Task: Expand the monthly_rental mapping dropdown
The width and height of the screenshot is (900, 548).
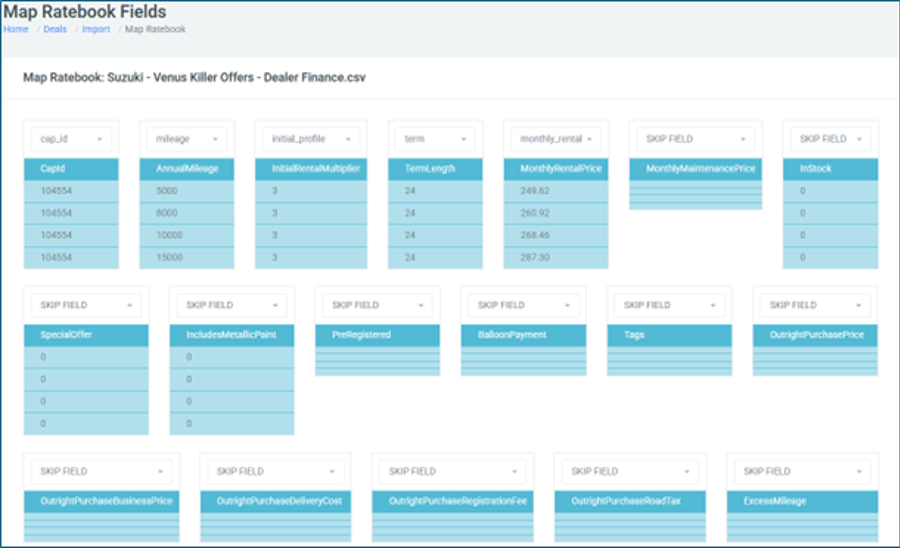Action: [x=557, y=139]
